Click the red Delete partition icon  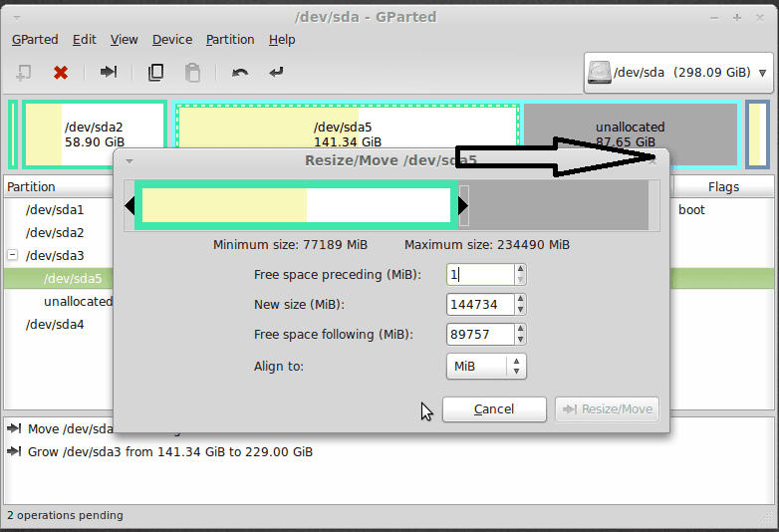(x=61, y=73)
